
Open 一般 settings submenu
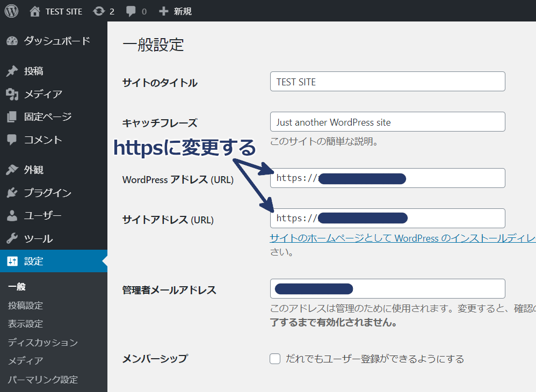point(17,286)
